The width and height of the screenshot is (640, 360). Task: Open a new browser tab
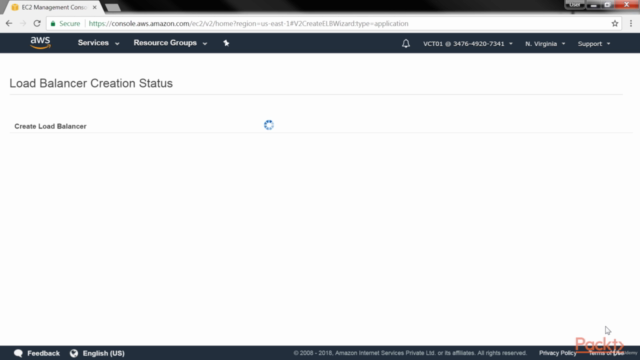pos(113,8)
